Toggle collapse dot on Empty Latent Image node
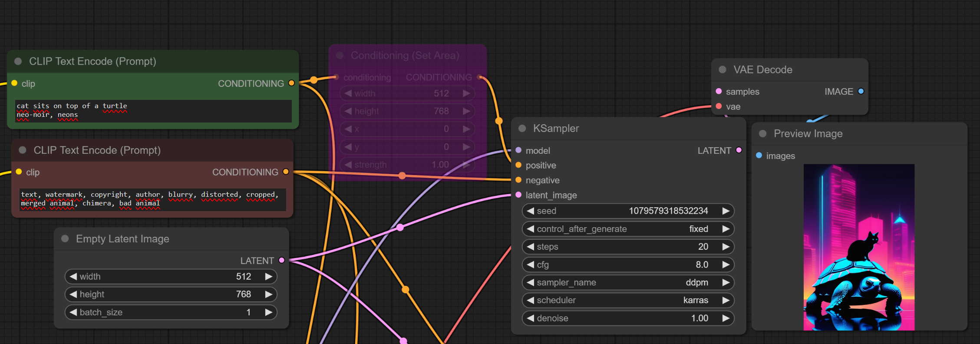980x344 pixels. point(65,238)
